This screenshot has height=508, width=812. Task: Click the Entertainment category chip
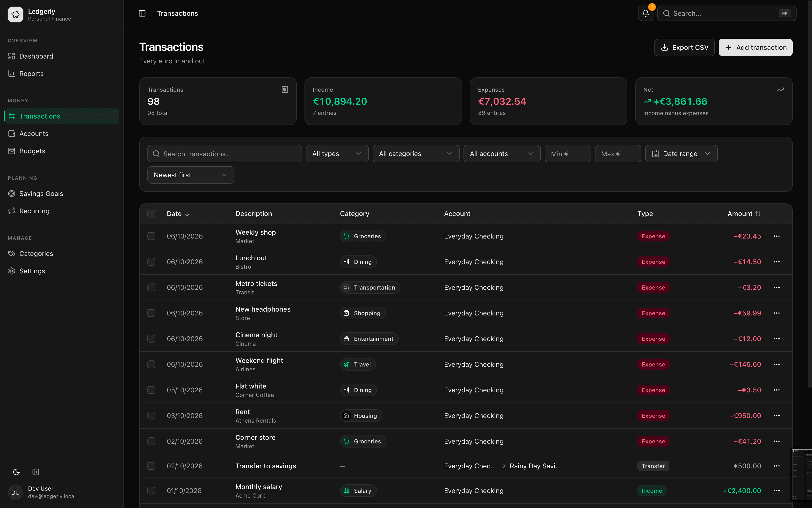(x=369, y=339)
